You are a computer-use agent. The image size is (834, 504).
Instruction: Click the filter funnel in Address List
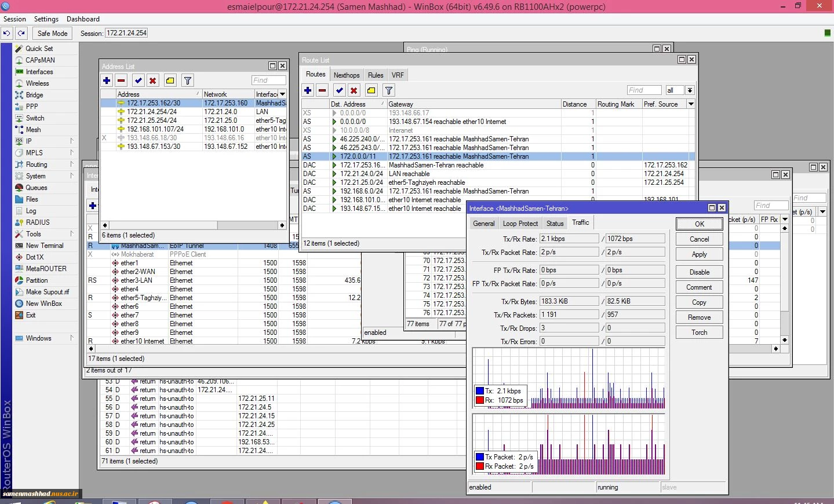point(188,81)
